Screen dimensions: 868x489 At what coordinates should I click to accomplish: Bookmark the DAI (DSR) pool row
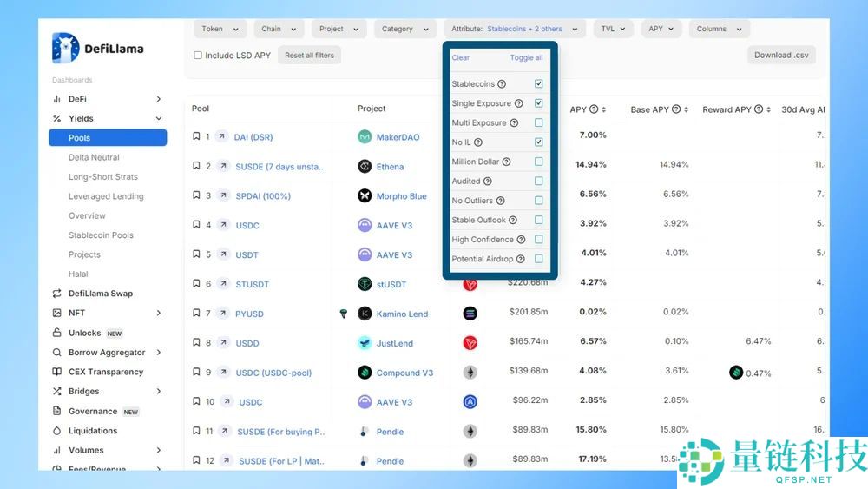196,136
